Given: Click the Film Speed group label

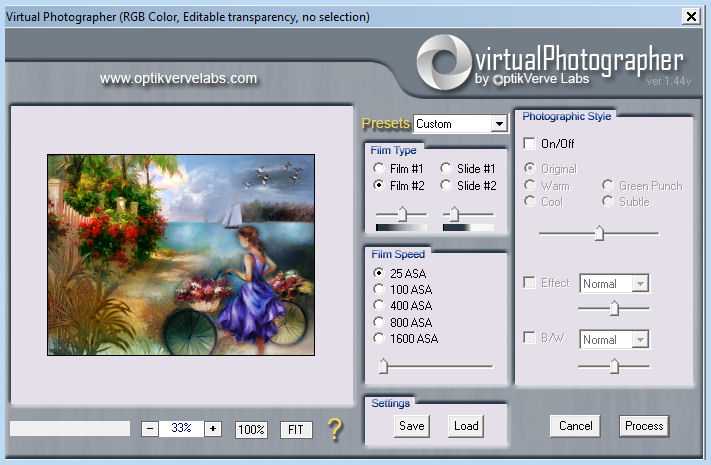Looking at the screenshot, I should tap(398, 254).
